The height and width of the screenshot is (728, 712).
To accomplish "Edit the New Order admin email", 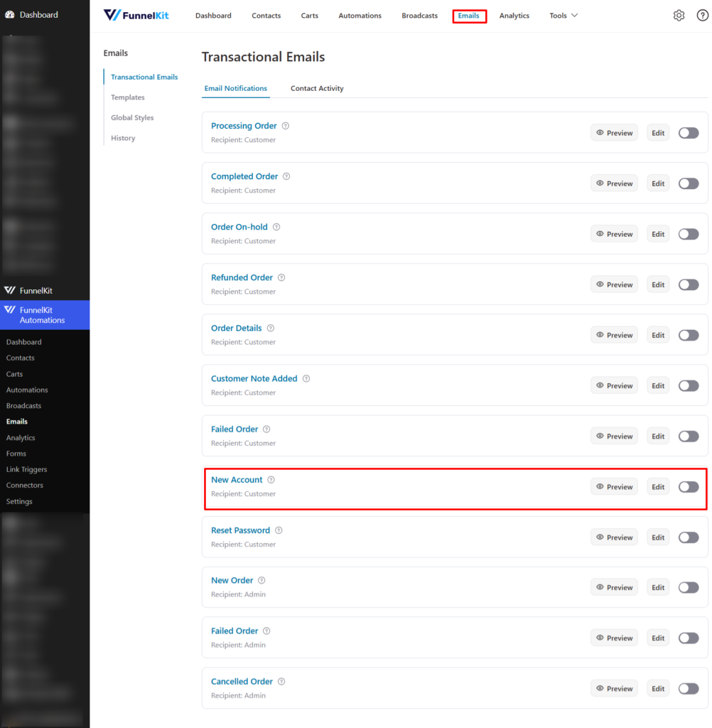I will (658, 588).
